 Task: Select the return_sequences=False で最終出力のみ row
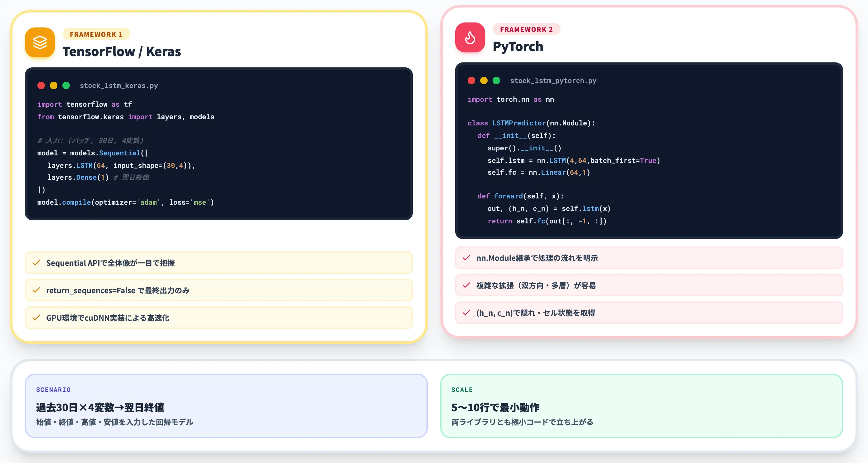pos(219,290)
